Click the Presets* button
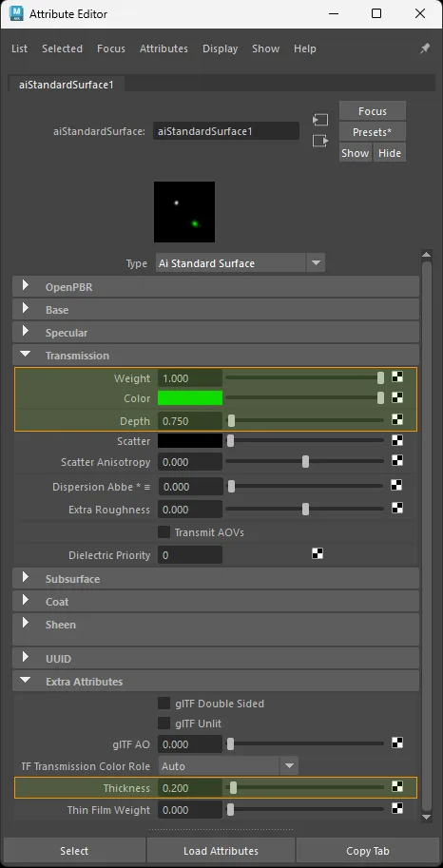Image resolution: width=443 pixels, height=868 pixels. click(372, 132)
